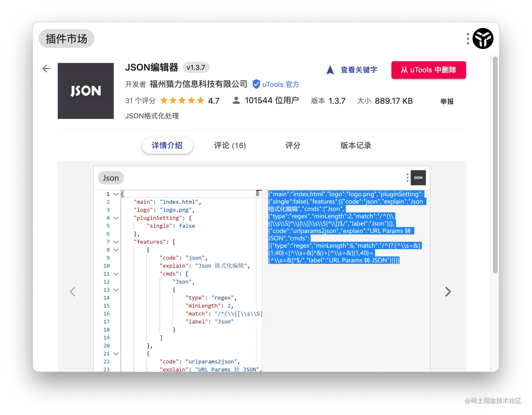
Task: Click the size value 889.17 KB
Action: 394,101
